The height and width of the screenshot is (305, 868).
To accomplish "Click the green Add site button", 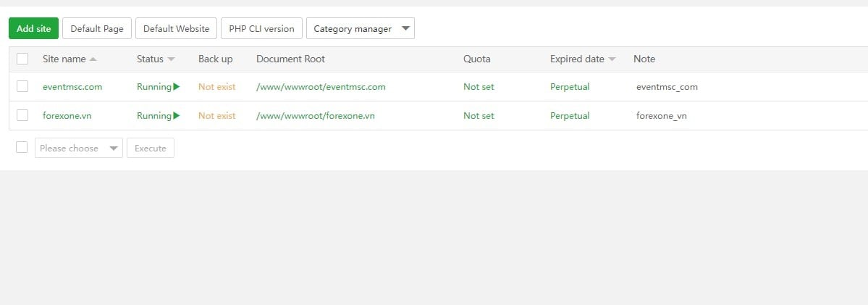I will click(33, 29).
